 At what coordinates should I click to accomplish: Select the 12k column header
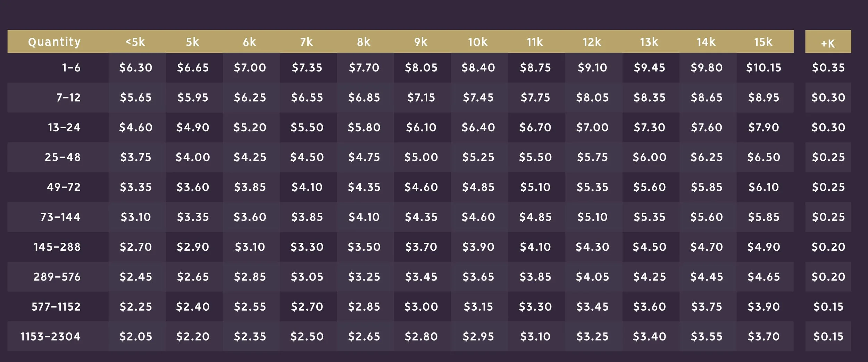[592, 42]
